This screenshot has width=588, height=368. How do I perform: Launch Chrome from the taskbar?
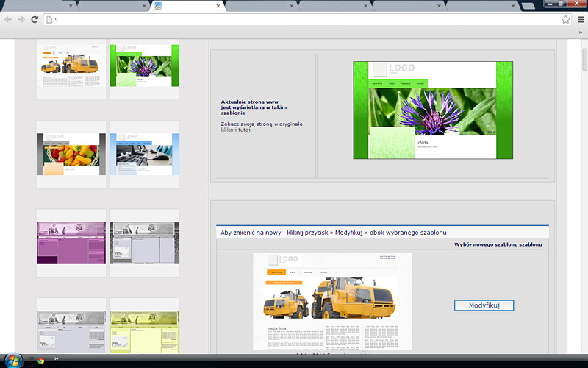[40, 361]
